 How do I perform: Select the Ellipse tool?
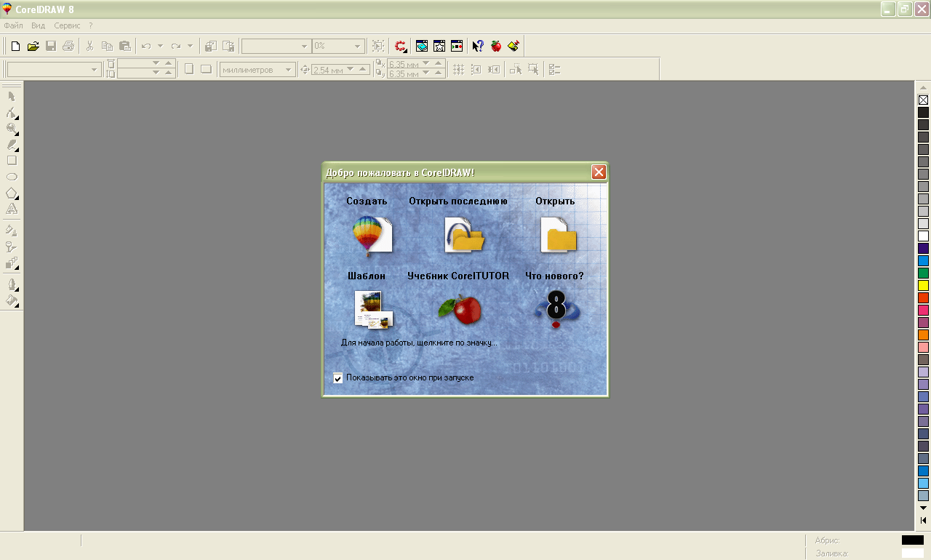click(x=12, y=177)
